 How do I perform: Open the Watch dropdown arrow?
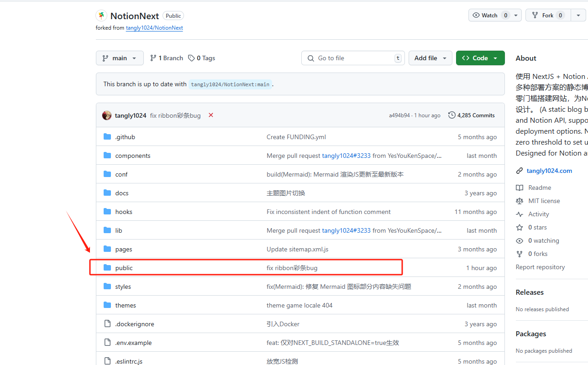click(516, 15)
